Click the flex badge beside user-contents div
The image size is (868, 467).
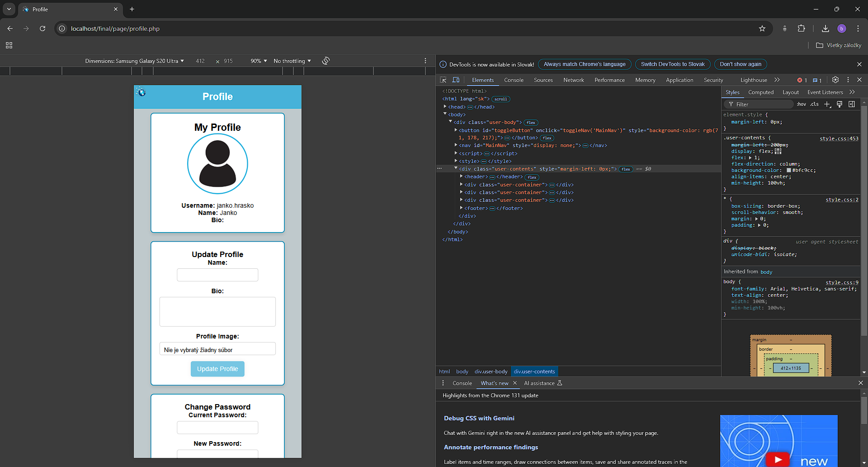pos(626,169)
